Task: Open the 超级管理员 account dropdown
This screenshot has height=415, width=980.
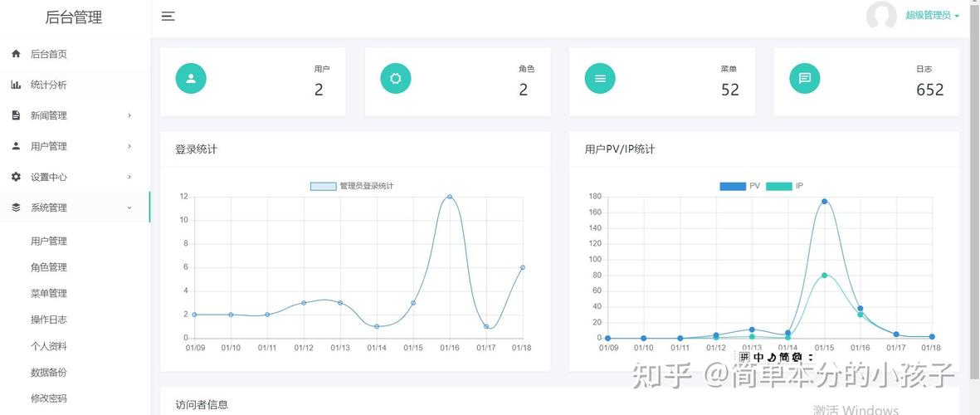Action: point(932,16)
